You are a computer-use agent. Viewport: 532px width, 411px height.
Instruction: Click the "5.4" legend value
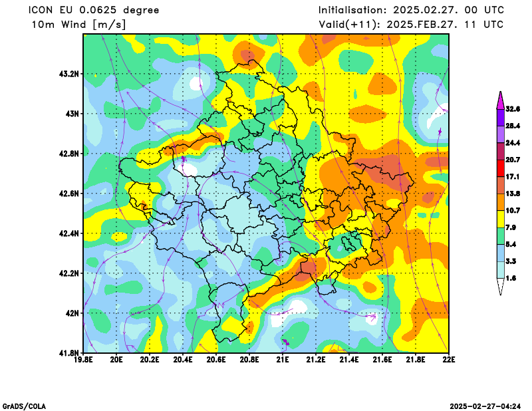pyautogui.click(x=511, y=244)
